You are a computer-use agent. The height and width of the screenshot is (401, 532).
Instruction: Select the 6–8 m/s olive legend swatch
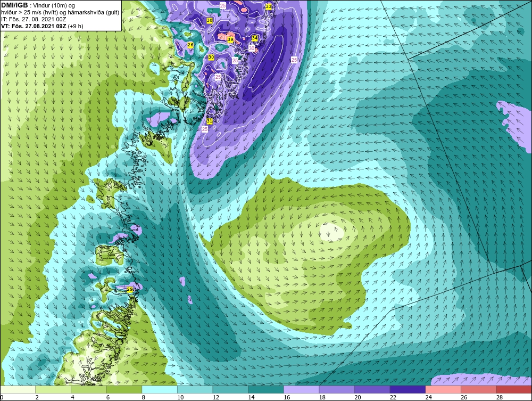[x=124, y=389]
